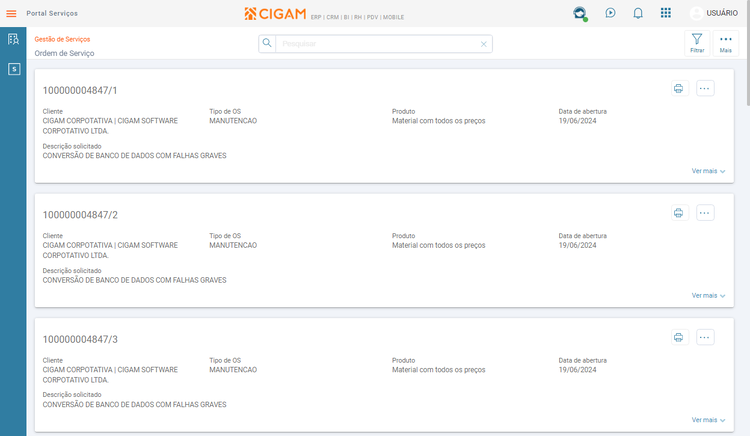750x436 pixels.
Task: Open more options for order 100000004847/3
Action: coord(705,338)
